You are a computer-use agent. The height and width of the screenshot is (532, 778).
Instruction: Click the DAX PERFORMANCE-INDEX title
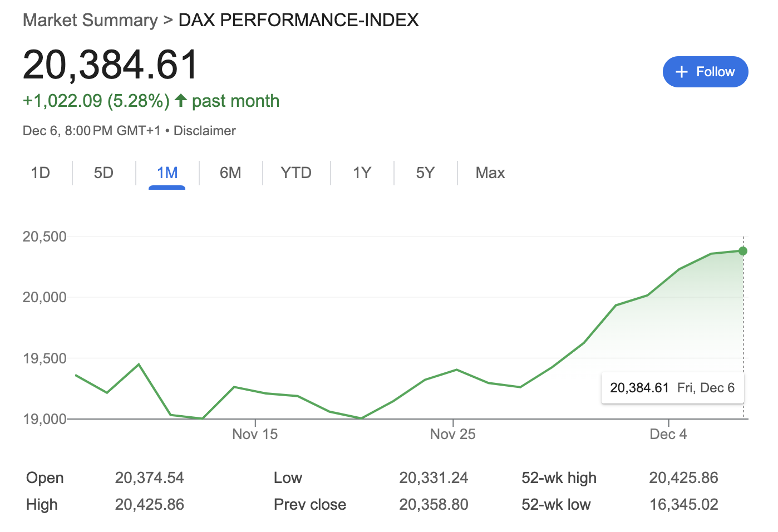(x=298, y=20)
